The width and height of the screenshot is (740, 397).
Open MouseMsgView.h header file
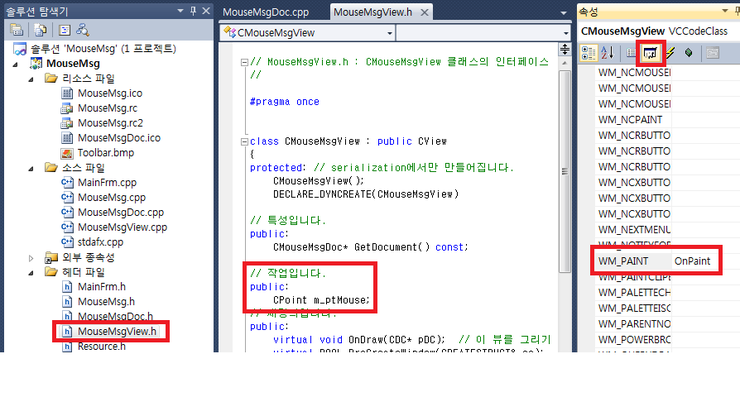[117, 331]
